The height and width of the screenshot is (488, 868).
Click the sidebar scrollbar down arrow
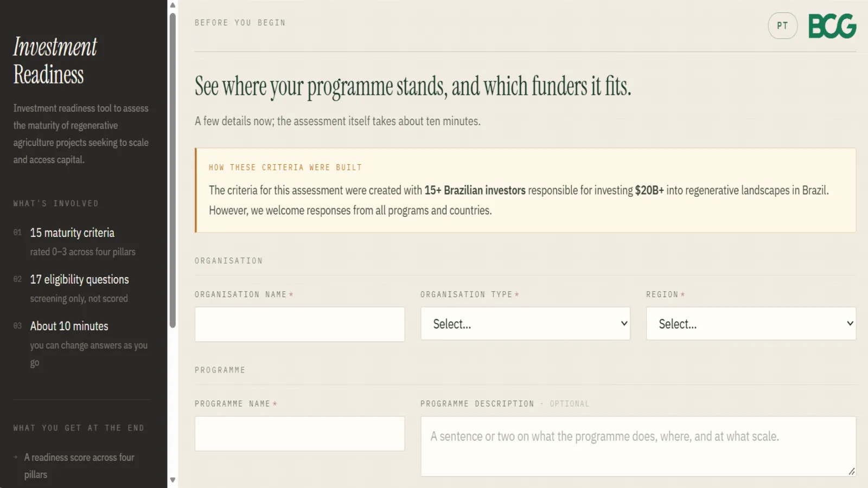coord(173,480)
